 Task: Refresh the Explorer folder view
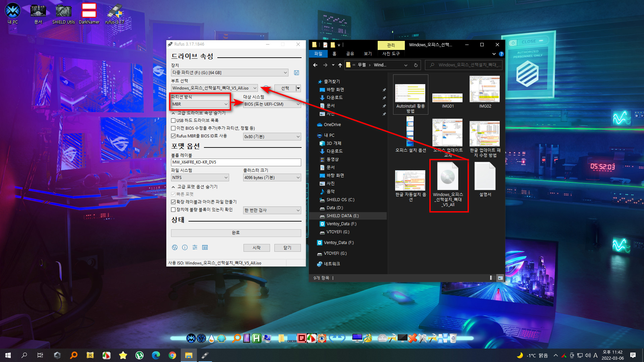416,65
